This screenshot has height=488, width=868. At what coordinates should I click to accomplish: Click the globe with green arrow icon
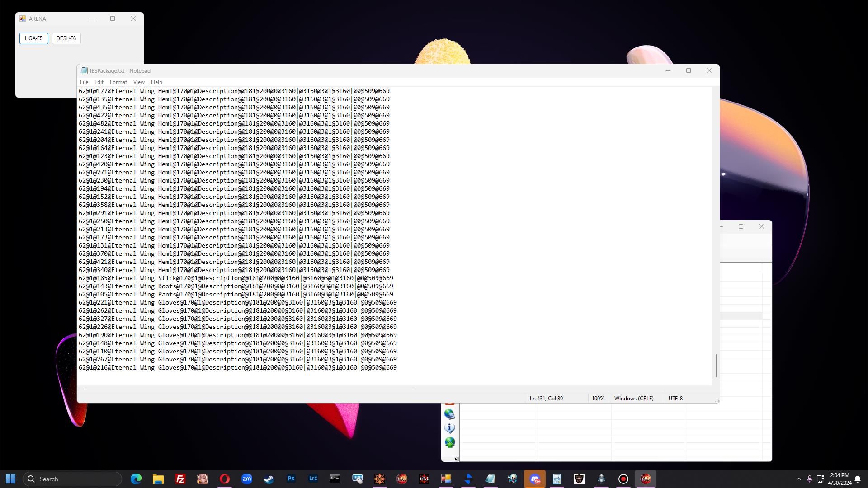[449, 442]
